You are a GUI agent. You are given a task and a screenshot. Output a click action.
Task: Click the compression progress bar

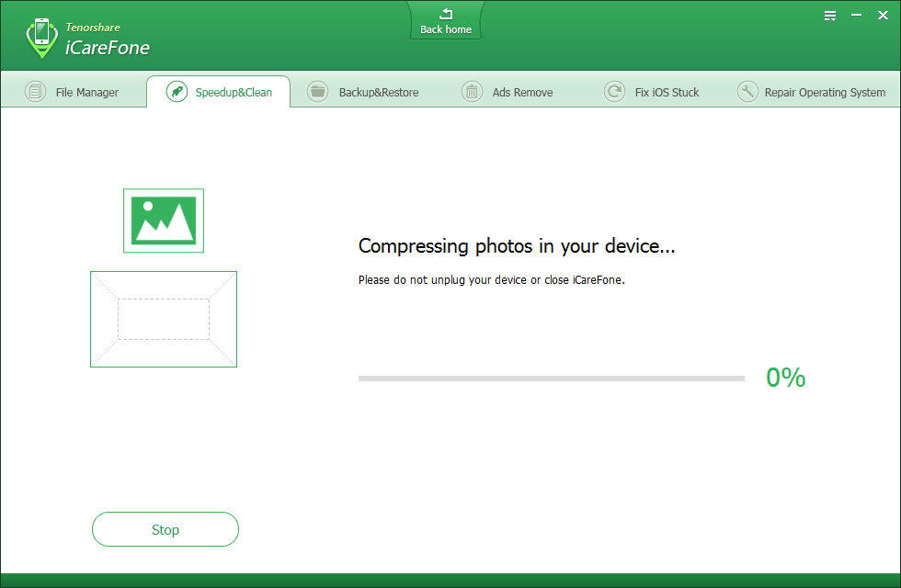pyautogui.click(x=552, y=379)
